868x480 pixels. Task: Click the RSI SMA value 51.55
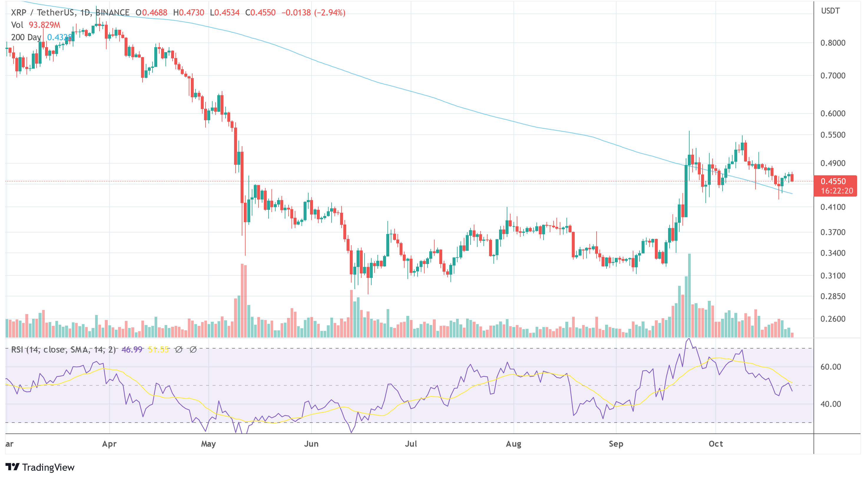pos(158,349)
